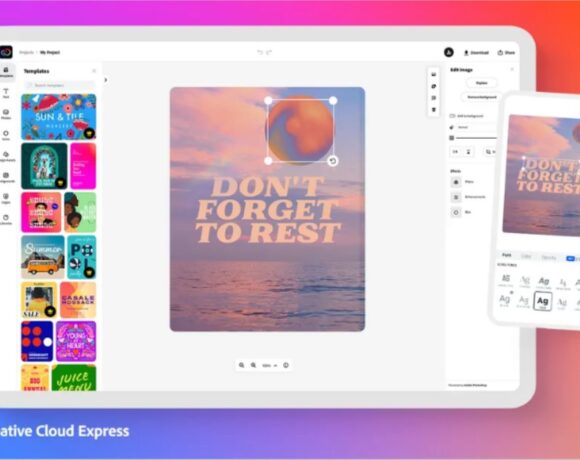
Task: Switch to Color tab on phone panel
Action: point(526,256)
